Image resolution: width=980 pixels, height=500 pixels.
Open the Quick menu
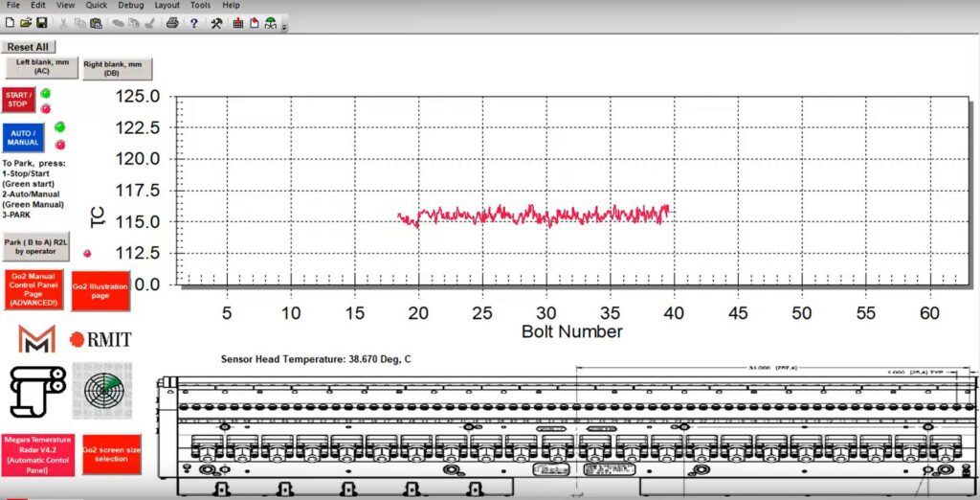(97, 5)
